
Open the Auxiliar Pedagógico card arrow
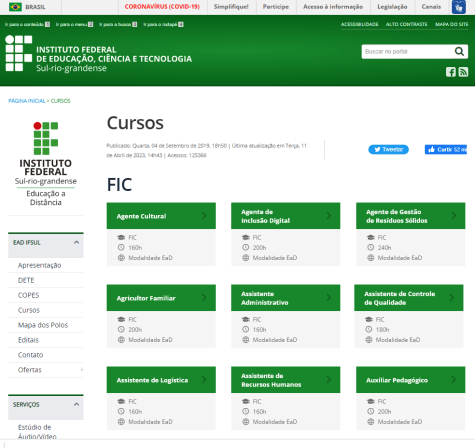tap(454, 380)
